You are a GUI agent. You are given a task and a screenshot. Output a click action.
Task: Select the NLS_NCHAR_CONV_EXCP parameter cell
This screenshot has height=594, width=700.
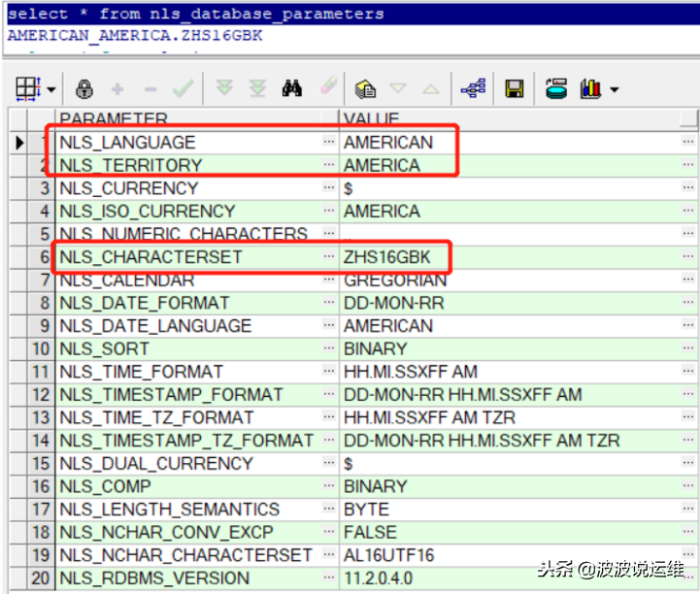196,532
